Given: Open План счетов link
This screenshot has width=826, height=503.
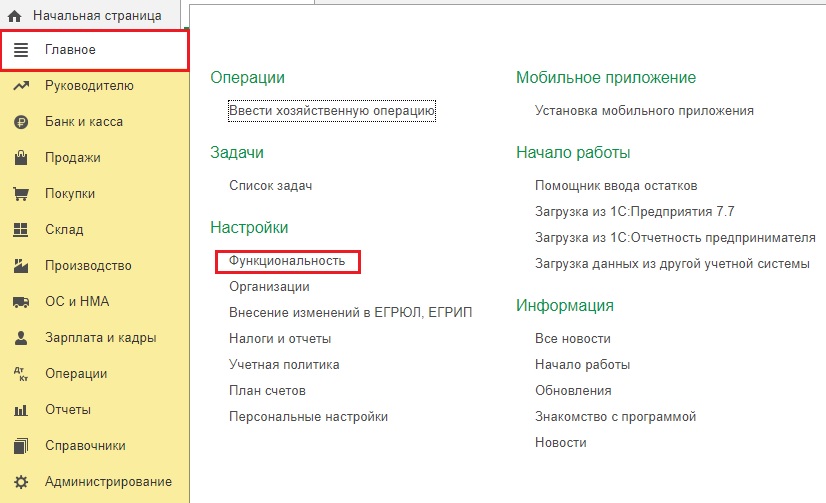Looking at the screenshot, I should pos(267,391).
